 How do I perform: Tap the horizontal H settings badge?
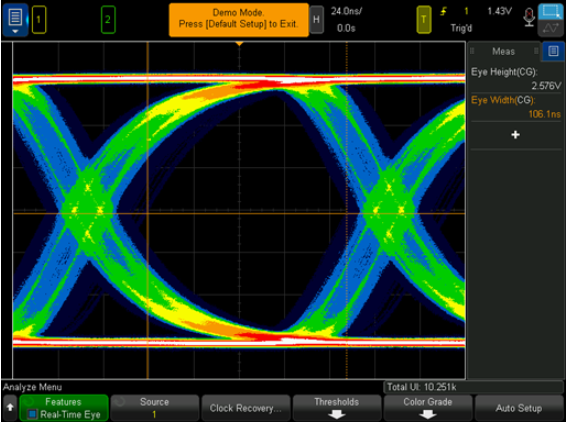pyautogui.click(x=316, y=20)
